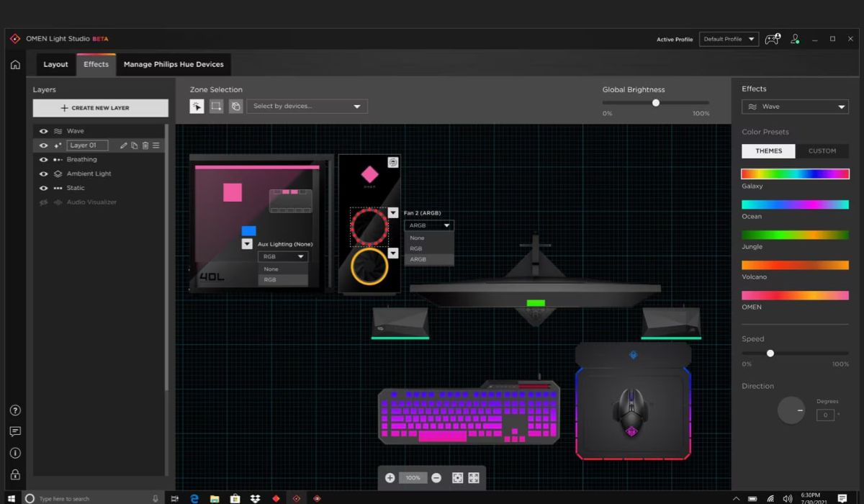Select the CUSTOM color preset tab
The image size is (864, 504).
pyautogui.click(x=822, y=151)
